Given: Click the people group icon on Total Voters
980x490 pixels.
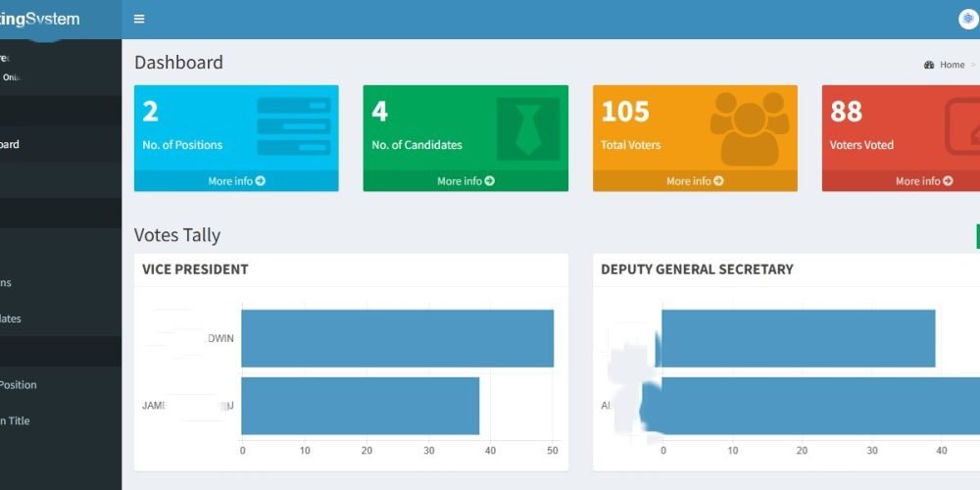Looking at the screenshot, I should tap(750, 128).
